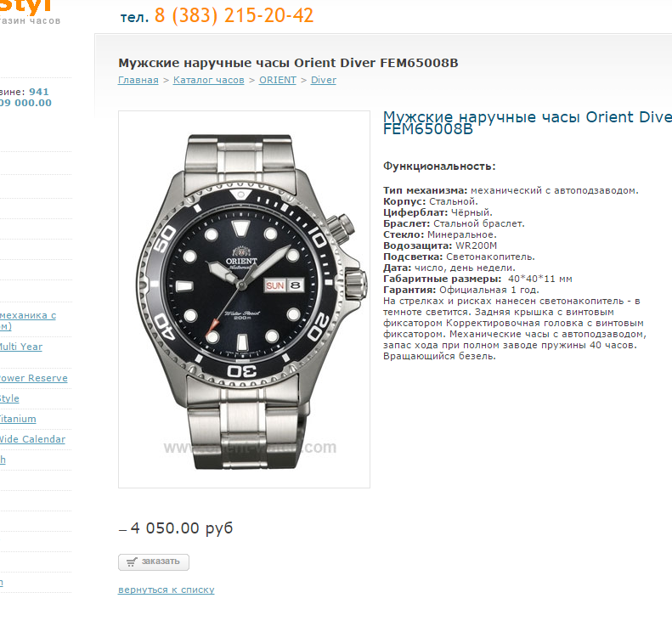Viewport: 672px width, 632px height.
Task: Click the Orient Diver watch product image
Action: pos(245,299)
